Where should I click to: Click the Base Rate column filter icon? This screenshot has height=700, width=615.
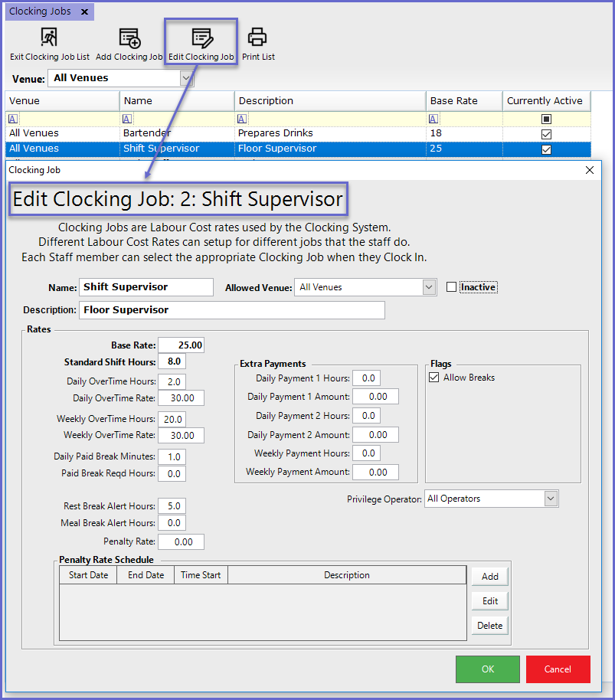pos(433,119)
